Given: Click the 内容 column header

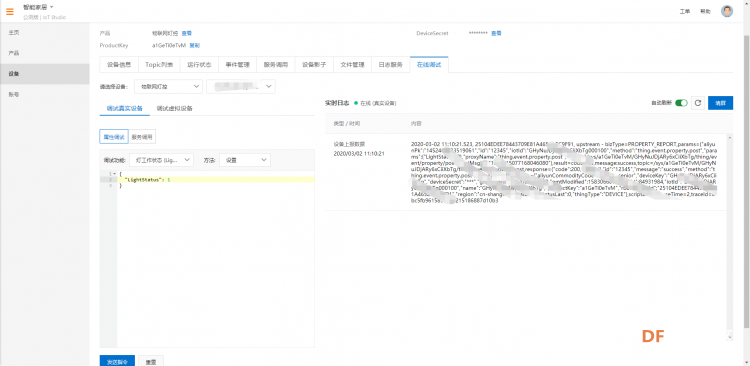Looking at the screenshot, I should 416,123.
